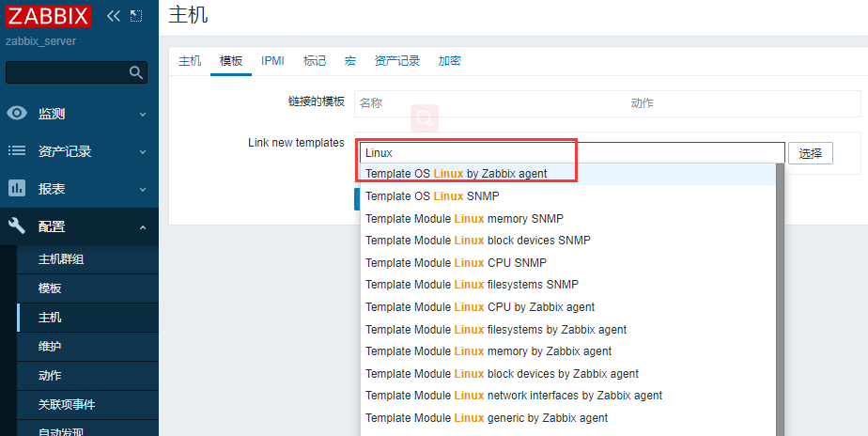Select Template Module Linux memory by Zabbix agent
The height and width of the screenshot is (436, 868).
568,351
